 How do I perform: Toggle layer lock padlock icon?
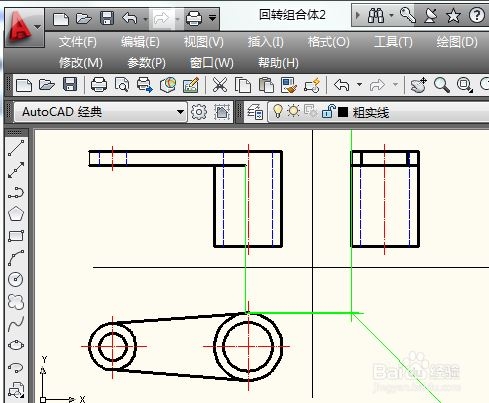[x=329, y=111]
